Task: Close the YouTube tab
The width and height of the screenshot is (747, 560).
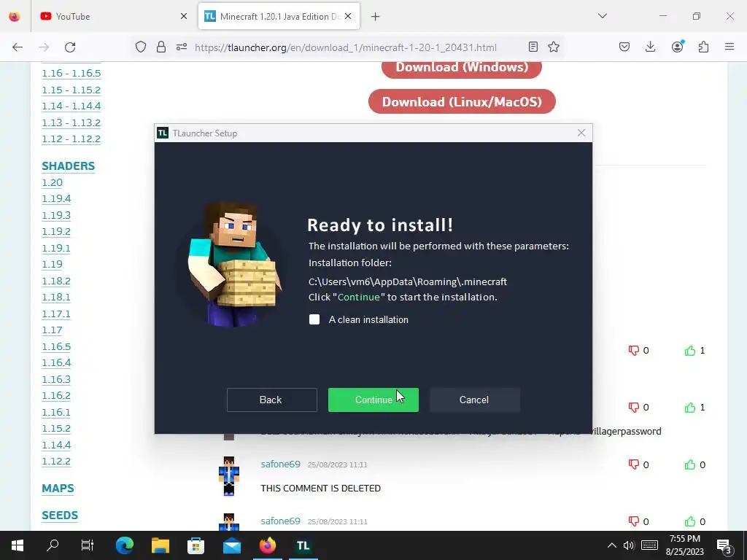Action: (x=184, y=16)
